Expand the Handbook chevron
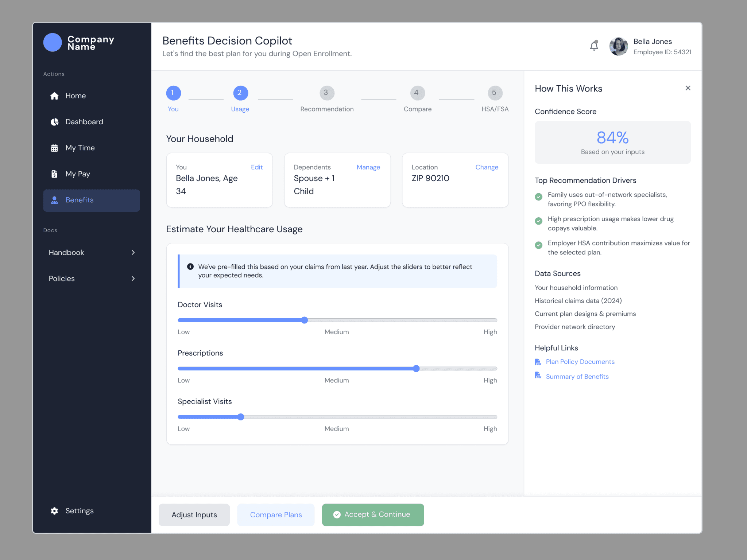The image size is (747, 560). [x=133, y=252]
